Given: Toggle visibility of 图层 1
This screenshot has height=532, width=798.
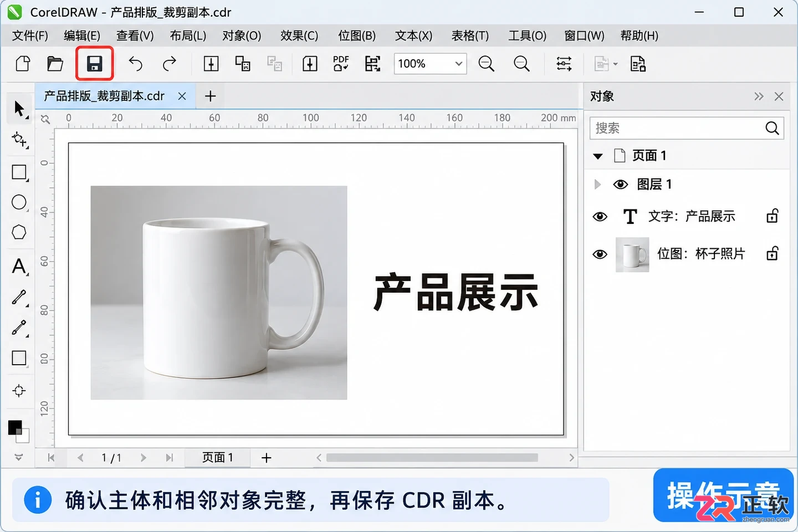Looking at the screenshot, I should 621,185.
